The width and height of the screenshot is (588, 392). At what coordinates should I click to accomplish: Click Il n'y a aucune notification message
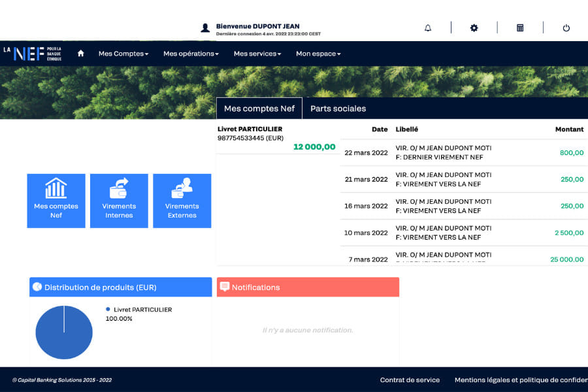[x=308, y=330]
